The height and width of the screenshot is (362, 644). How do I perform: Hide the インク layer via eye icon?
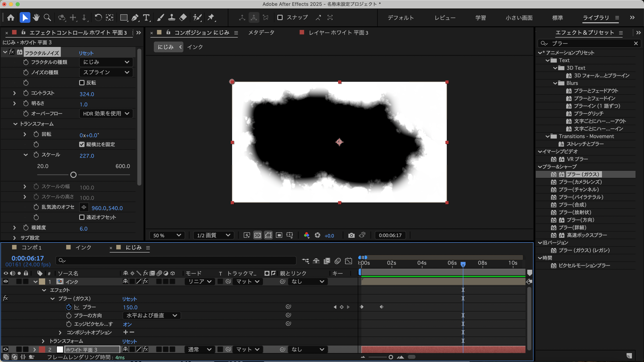(6, 282)
